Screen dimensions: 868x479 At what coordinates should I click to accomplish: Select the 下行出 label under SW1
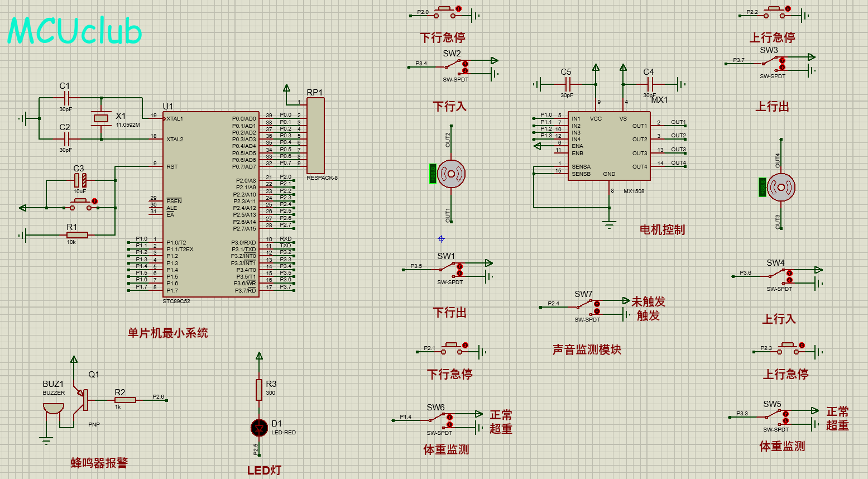click(449, 313)
